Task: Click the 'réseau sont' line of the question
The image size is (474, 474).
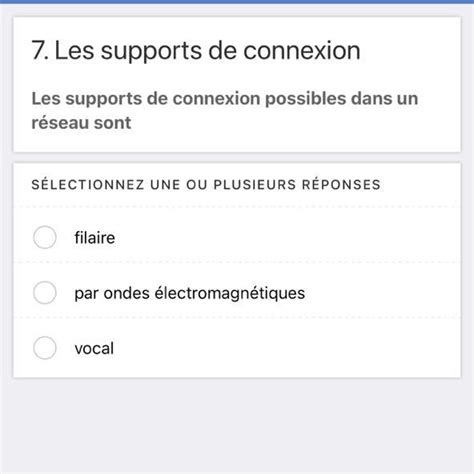Action: click(x=81, y=123)
